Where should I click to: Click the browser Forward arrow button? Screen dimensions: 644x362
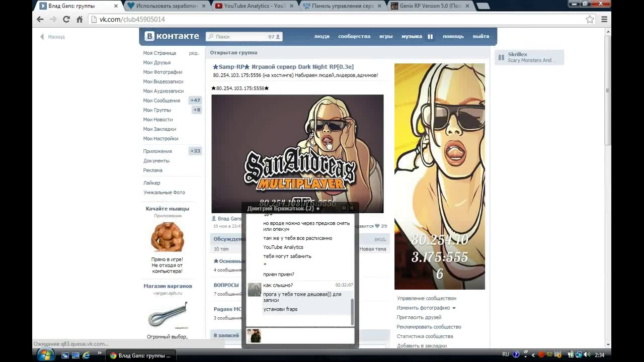[x=53, y=19]
